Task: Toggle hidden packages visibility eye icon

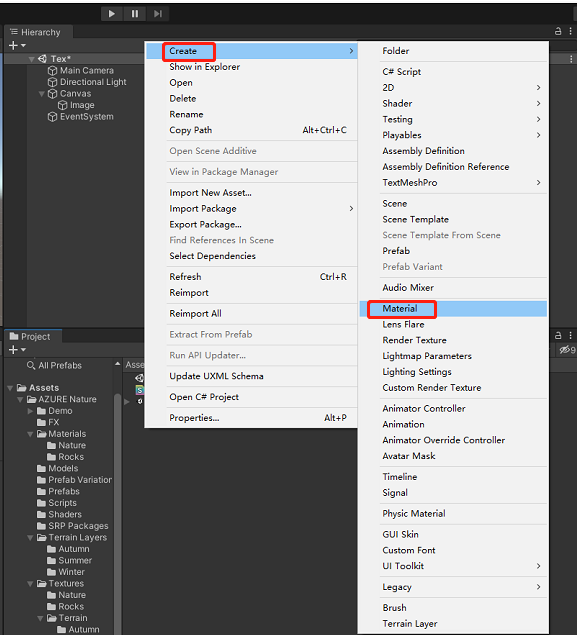Action: click(x=567, y=349)
